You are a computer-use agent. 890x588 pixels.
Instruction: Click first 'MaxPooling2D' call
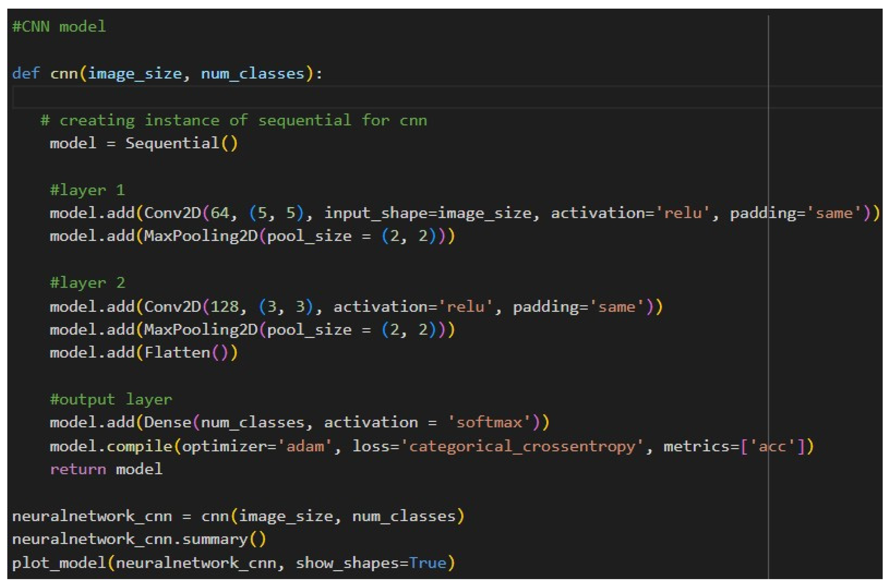point(201,236)
